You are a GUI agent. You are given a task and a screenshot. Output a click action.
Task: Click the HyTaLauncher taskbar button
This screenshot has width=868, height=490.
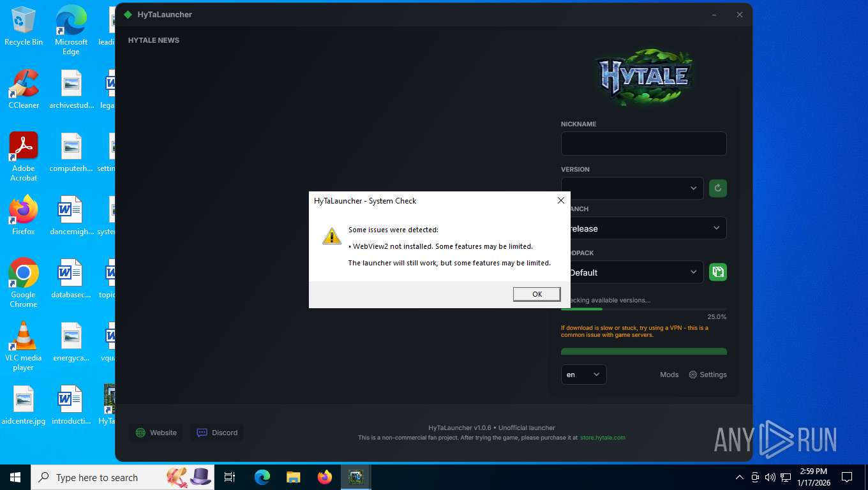click(x=356, y=477)
